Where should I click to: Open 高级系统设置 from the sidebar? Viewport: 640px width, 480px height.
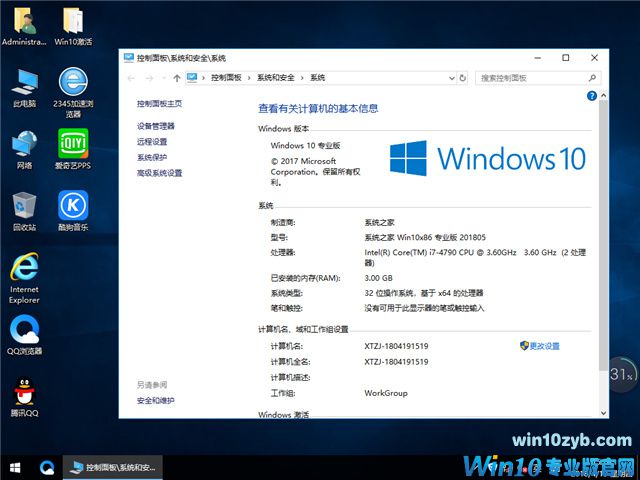[160, 173]
